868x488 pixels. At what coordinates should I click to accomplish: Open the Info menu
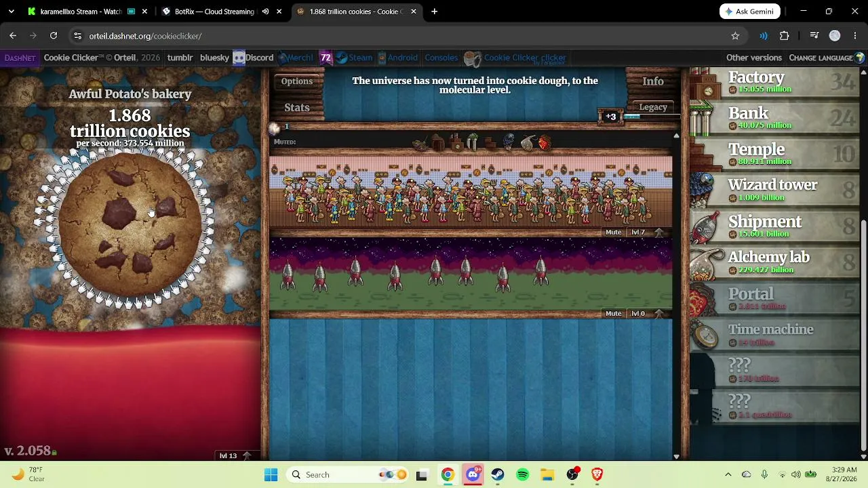click(653, 81)
